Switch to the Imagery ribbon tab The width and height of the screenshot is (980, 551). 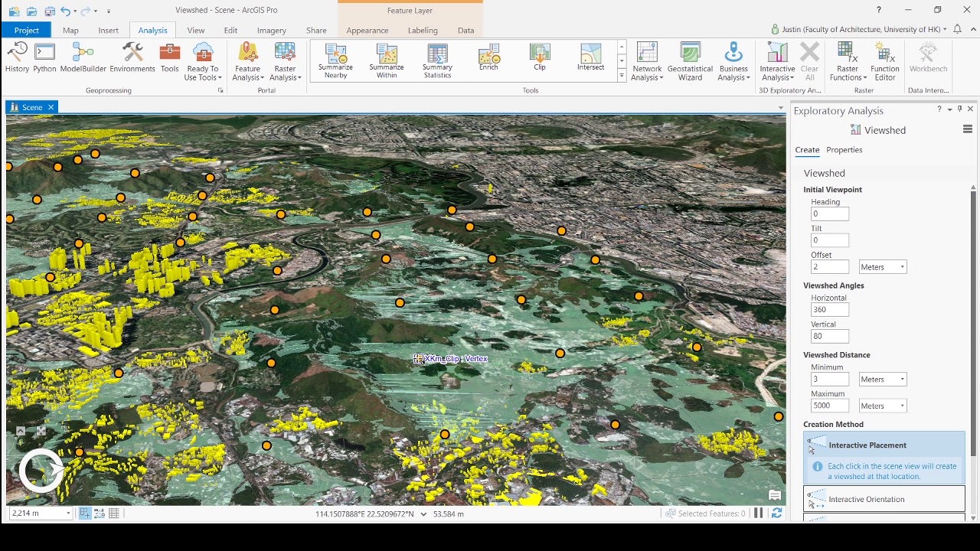[x=271, y=30]
